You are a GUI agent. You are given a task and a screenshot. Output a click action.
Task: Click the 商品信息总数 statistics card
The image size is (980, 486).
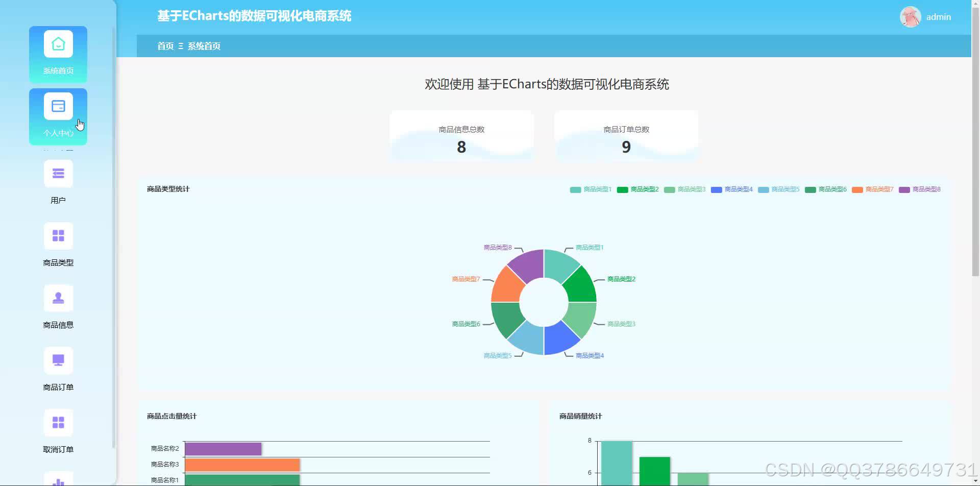pyautogui.click(x=461, y=136)
